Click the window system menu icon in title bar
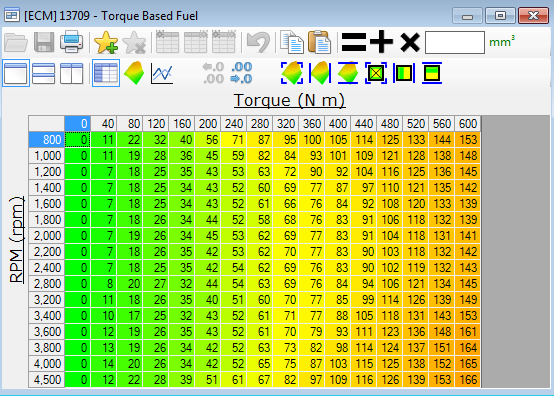Viewport: 554px width, 396px height. pos(12,16)
